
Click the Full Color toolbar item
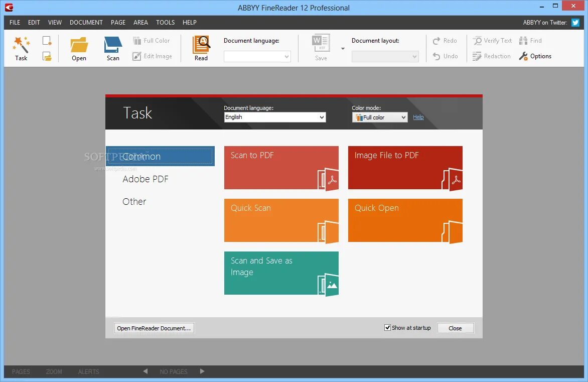point(152,41)
